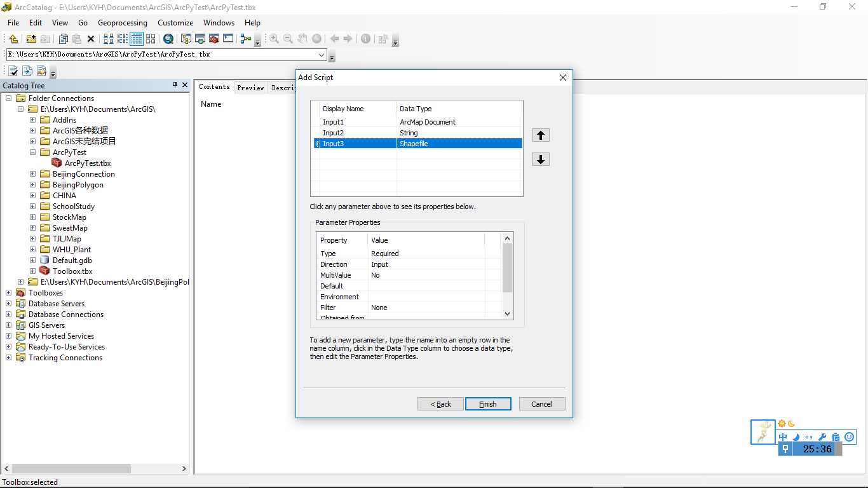Expand the CHINA folder

click(33, 196)
